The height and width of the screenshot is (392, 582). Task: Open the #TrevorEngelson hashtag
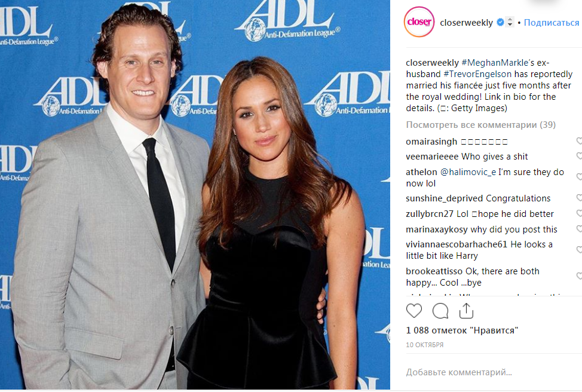pyautogui.click(x=477, y=74)
